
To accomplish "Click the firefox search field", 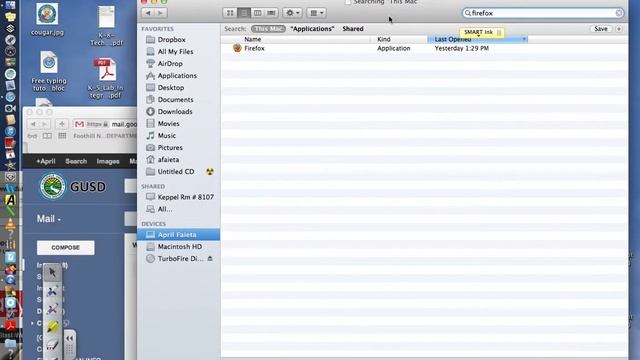I will (x=542, y=13).
